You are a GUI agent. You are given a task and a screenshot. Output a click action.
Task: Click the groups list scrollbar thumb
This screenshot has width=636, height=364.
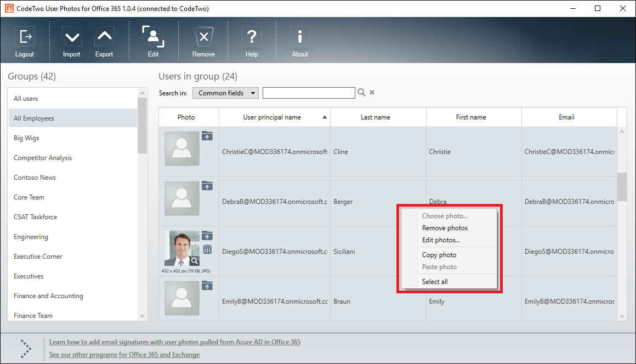(x=142, y=125)
